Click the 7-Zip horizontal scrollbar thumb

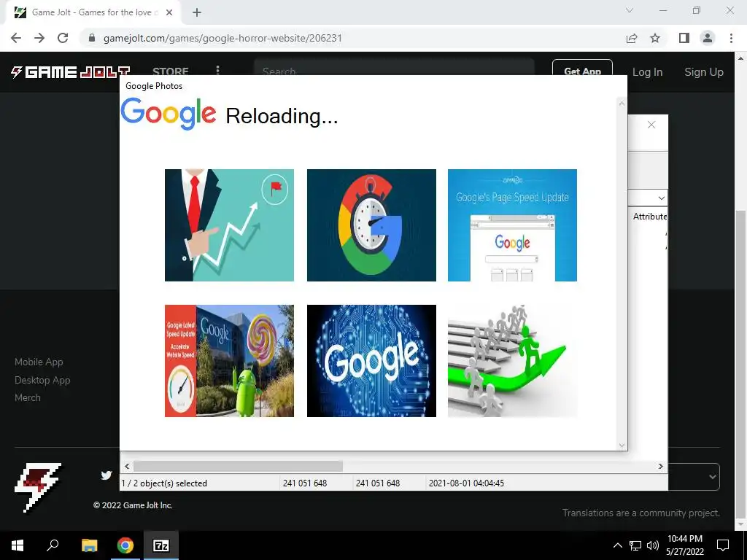[x=238, y=466]
